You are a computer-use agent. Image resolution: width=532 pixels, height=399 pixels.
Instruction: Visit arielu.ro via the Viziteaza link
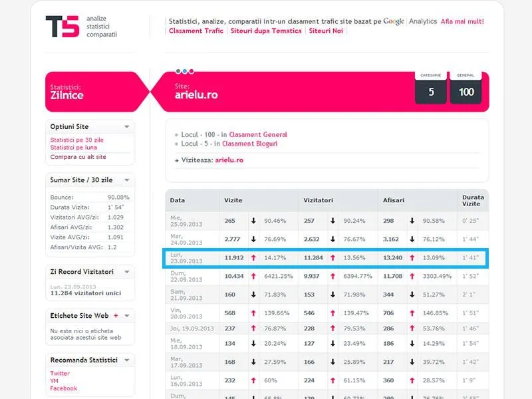[x=229, y=160]
